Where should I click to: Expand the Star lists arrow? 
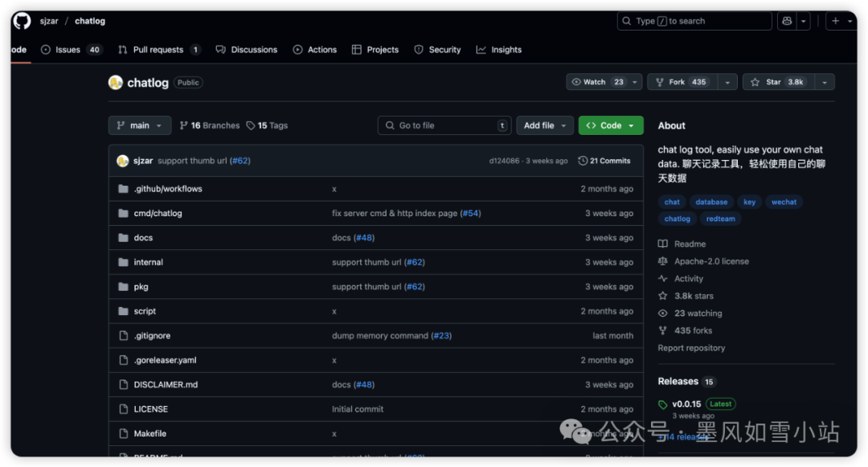pyautogui.click(x=825, y=82)
